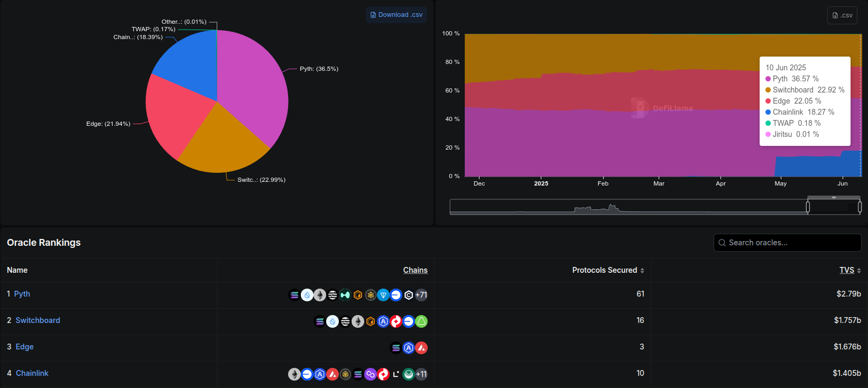
Task: Click the Ethereum icon in the Pyth row
Action: (x=320, y=295)
